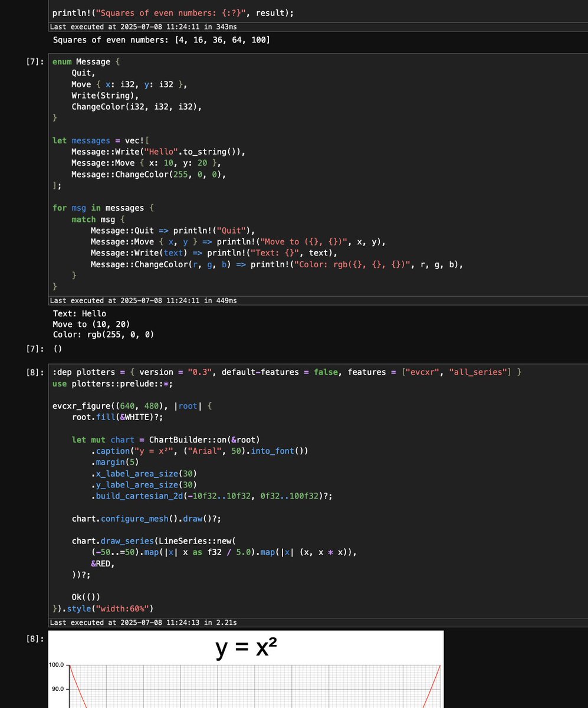Screen dimensions: 588x708
Task: Click the Message::Quit => println!("Quit") arm
Action: [x=173, y=231]
